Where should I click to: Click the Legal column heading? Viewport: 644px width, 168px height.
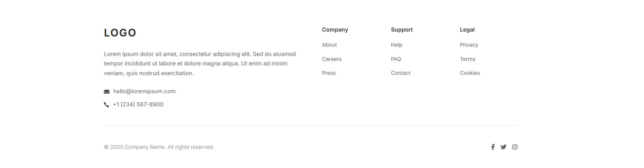tap(467, 30)
